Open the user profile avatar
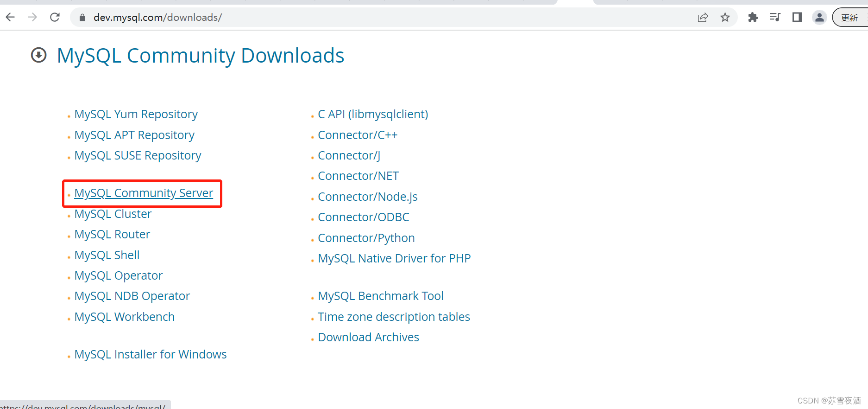The width and height of the screenshot is (868, 409). pyautogui.click(x=819, y=18)
